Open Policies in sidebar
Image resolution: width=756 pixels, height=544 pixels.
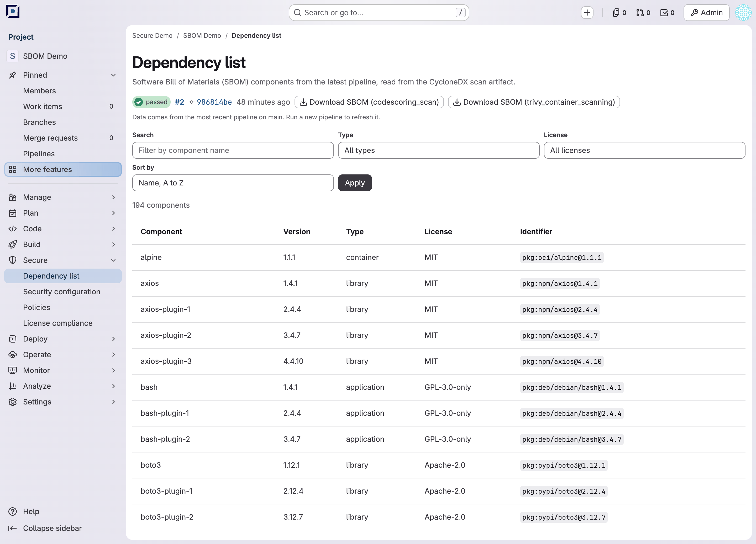tap(63, 307)
